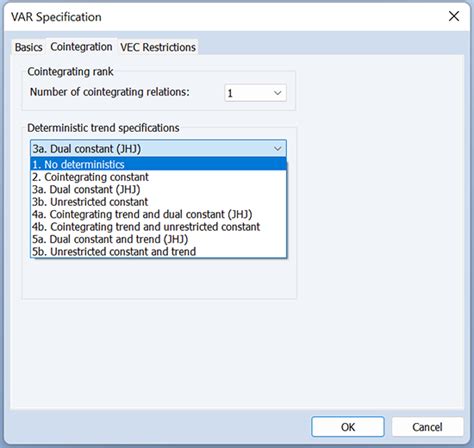Click the VAR Specification title bar

227,17
